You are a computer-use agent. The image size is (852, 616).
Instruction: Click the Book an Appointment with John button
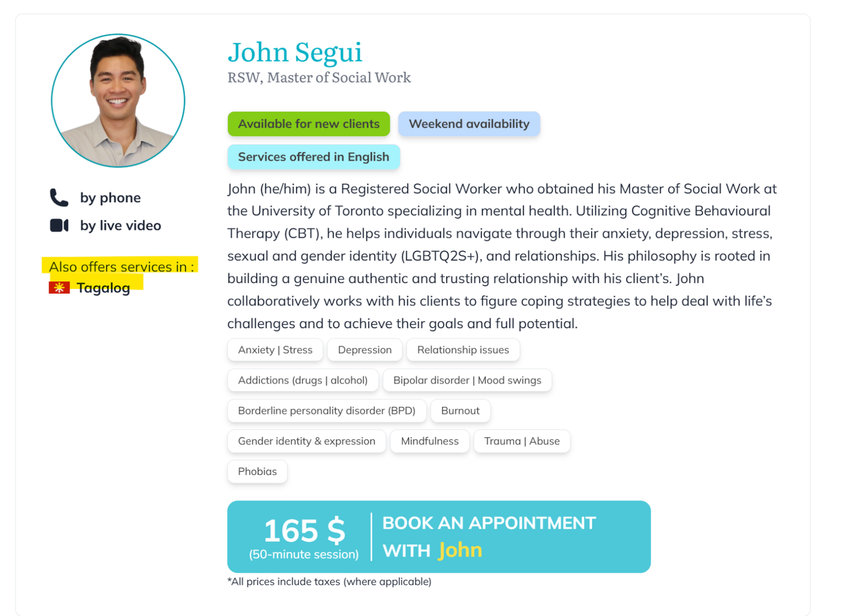pyautogui.click(x=439, y=536)
